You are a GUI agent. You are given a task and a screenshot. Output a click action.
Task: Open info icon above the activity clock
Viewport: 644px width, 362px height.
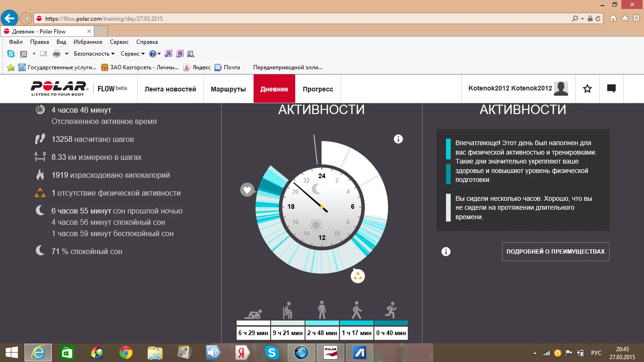(x=398, y=139)
